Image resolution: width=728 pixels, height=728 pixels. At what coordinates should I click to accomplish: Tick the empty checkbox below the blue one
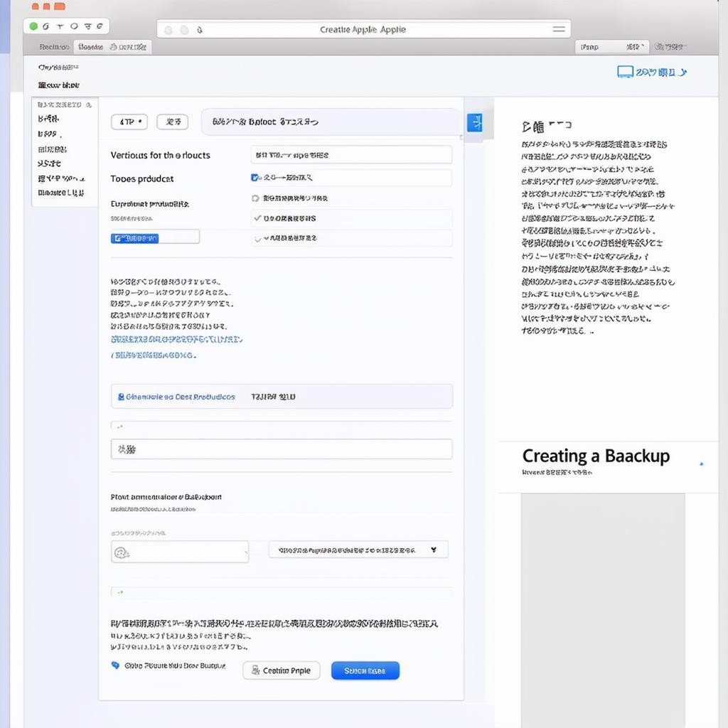tap(255, 198)
